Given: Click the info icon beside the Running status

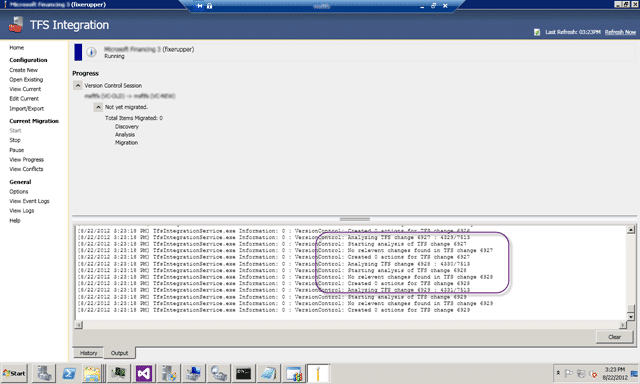Looking at the screenshot, I should (x=91, y=52).
